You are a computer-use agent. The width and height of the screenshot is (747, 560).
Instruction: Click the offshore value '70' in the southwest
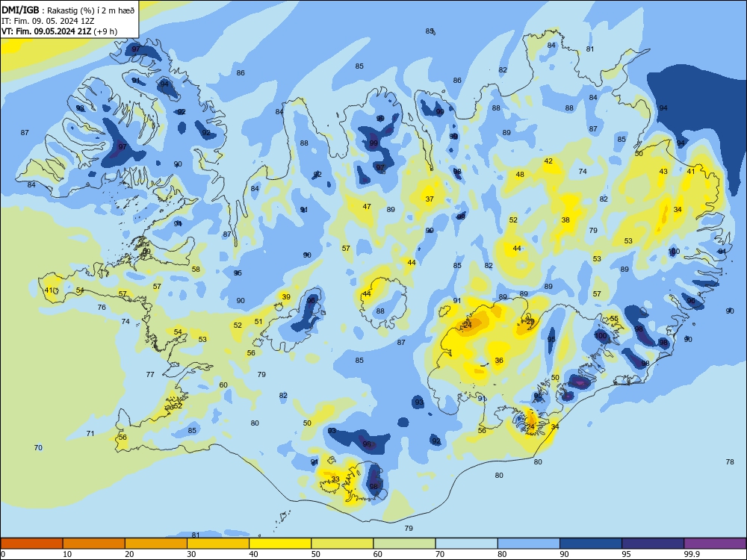pos(38,447)
